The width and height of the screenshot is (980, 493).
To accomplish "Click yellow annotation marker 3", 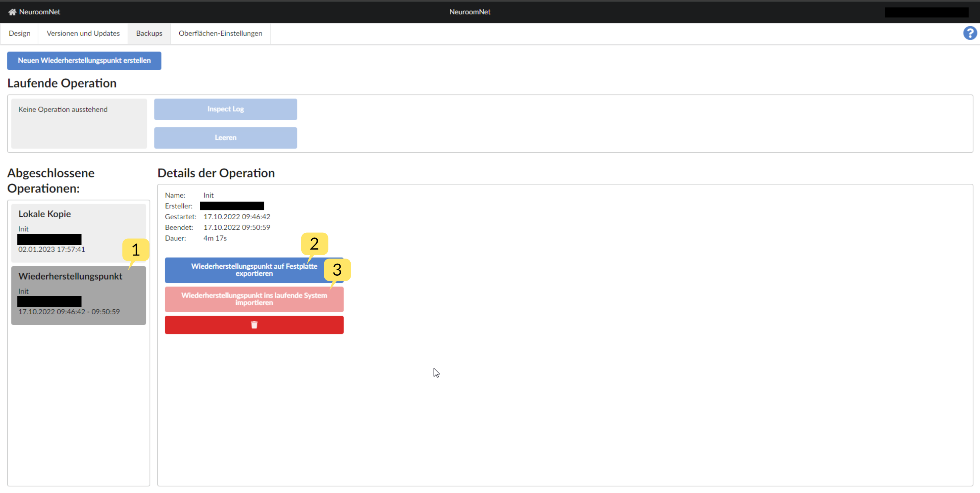I will pos(337,270).
